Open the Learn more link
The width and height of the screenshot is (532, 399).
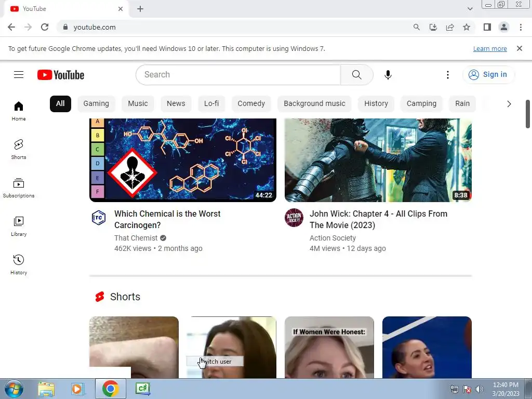490,49
